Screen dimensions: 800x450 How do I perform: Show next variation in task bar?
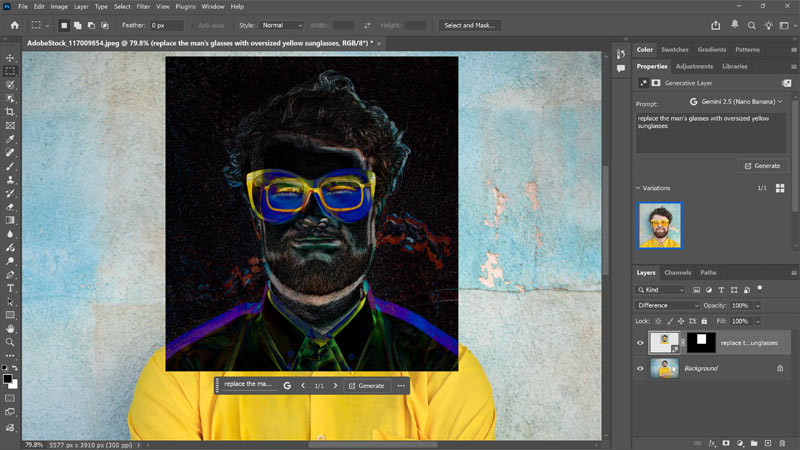[x=335, y=386]
